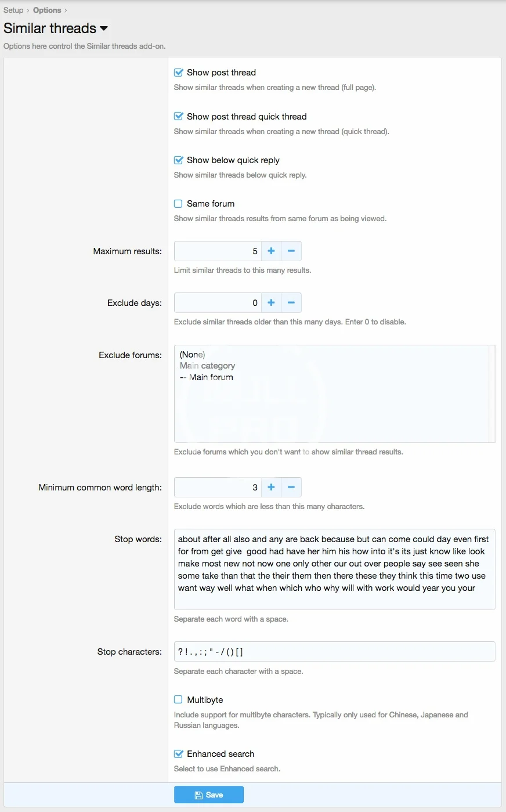
Task: Decrease Maximum results with minus icon
Action: [x=291, y=251]
